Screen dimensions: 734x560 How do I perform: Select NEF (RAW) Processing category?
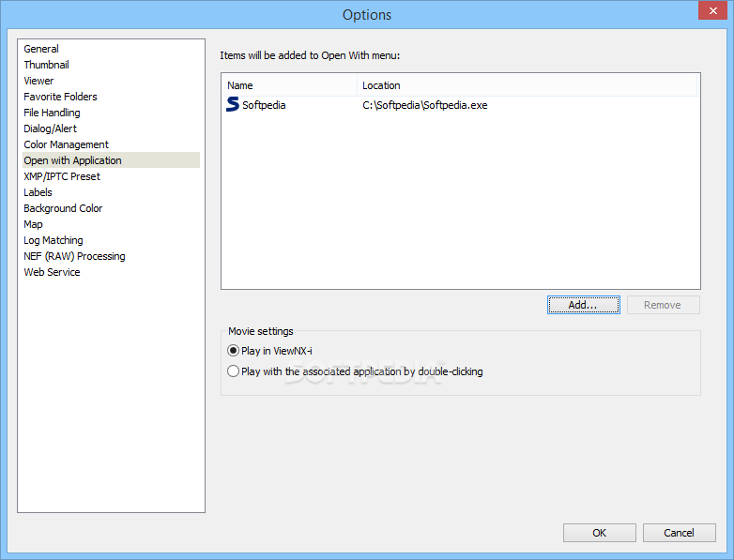(74, 255)
